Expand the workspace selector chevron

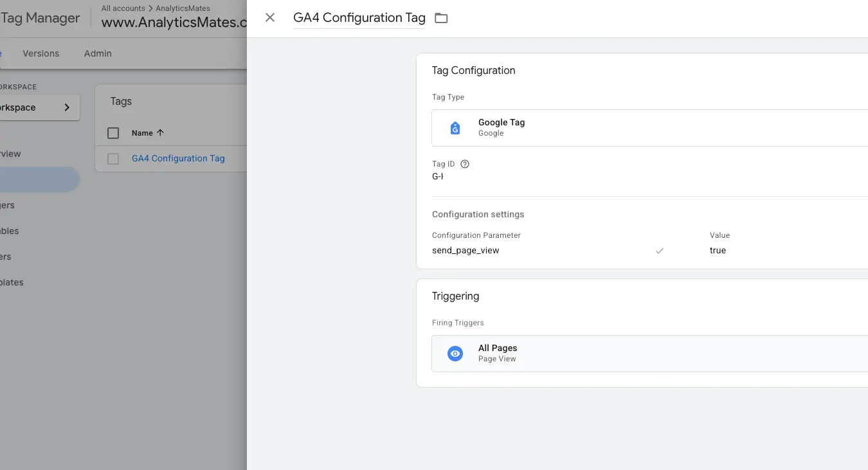(x=67, y=107)
